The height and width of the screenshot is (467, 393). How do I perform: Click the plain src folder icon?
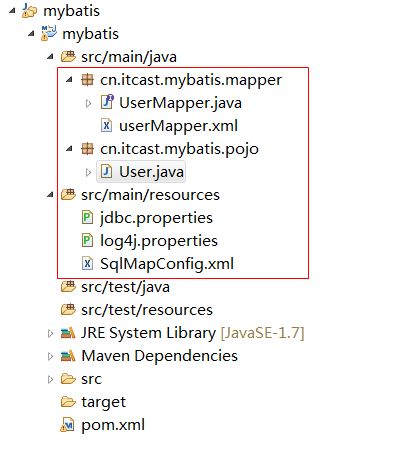(68, 379)
